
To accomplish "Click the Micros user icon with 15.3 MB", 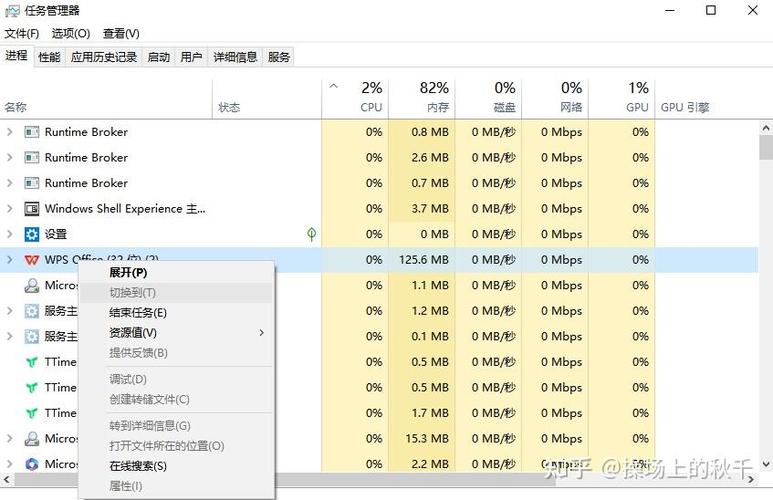I will 32,439.
